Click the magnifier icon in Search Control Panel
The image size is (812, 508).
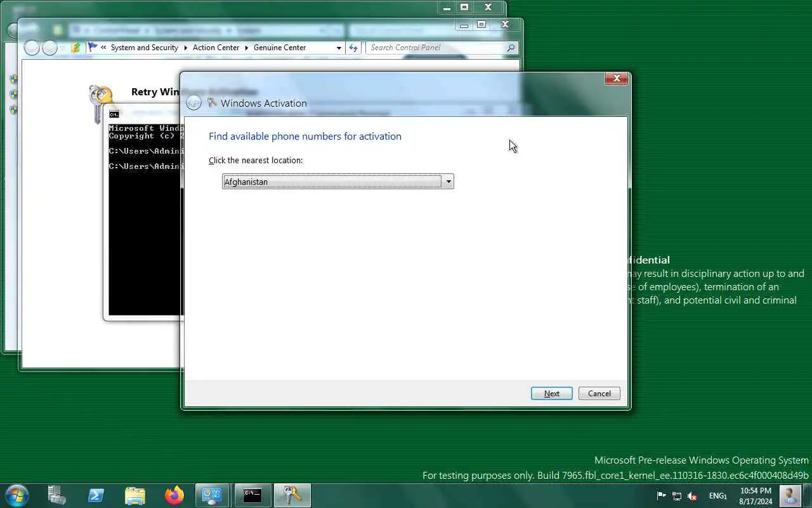pos(511,48)
